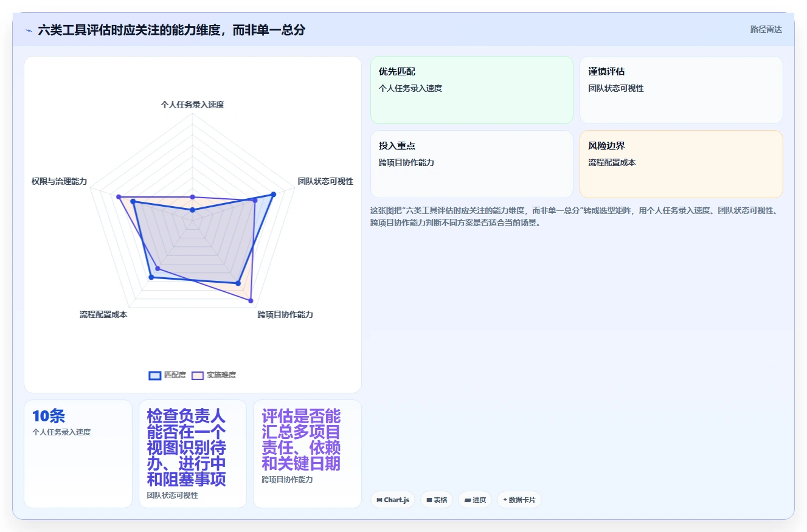This screenshot has width=807, height=532.
Task: Click the 跨项目协作能力 radar axis label
Action: 285,314
